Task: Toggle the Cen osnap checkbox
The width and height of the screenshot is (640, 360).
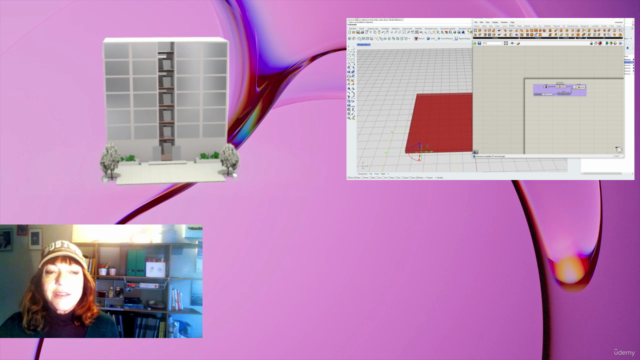Action: point(377,178)
